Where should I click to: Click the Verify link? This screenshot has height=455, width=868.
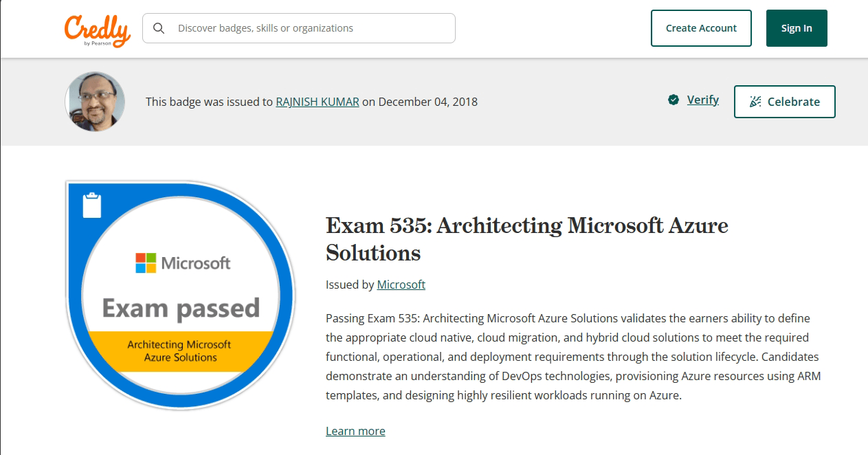click(x=702, y=100)
